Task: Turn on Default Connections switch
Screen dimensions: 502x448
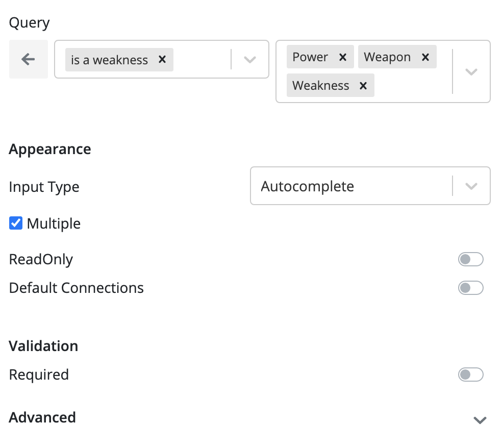Action: tap(470, 288)
